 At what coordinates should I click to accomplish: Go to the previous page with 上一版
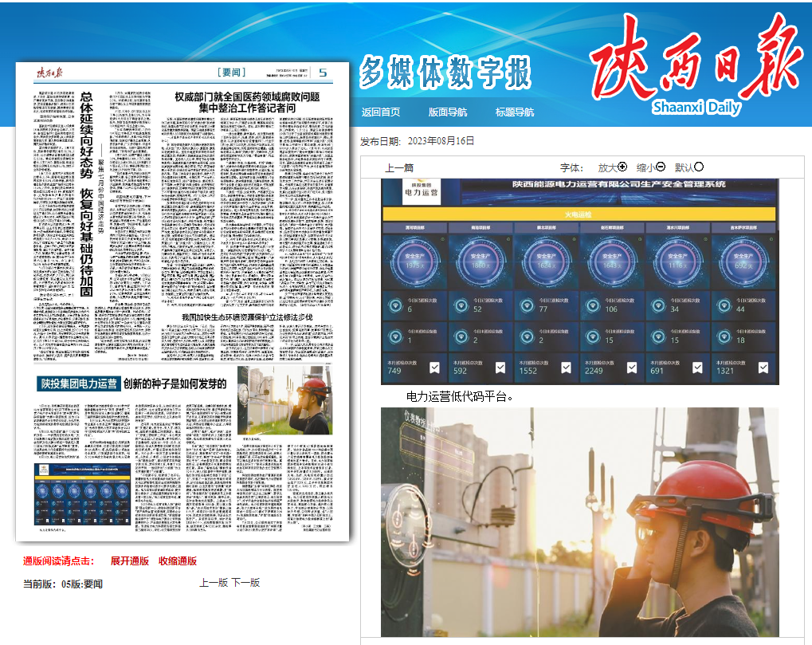pyautogui.click(x=214, y=583)
